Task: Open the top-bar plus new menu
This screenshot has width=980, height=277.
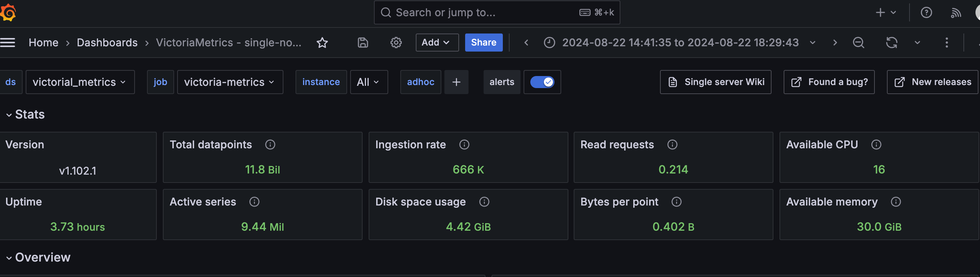Action: pyautogui.click(x=886, y=12)
